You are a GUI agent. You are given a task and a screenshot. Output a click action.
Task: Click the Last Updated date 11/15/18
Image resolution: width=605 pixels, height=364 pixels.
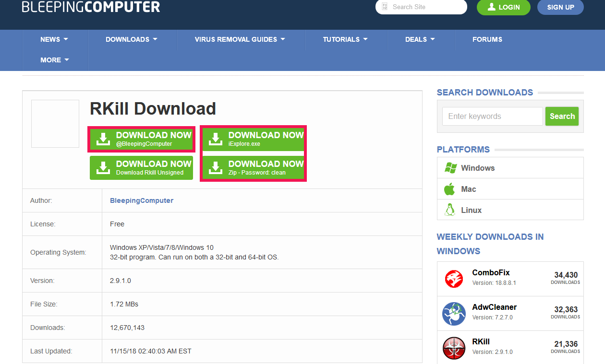(x=151, y=351)
